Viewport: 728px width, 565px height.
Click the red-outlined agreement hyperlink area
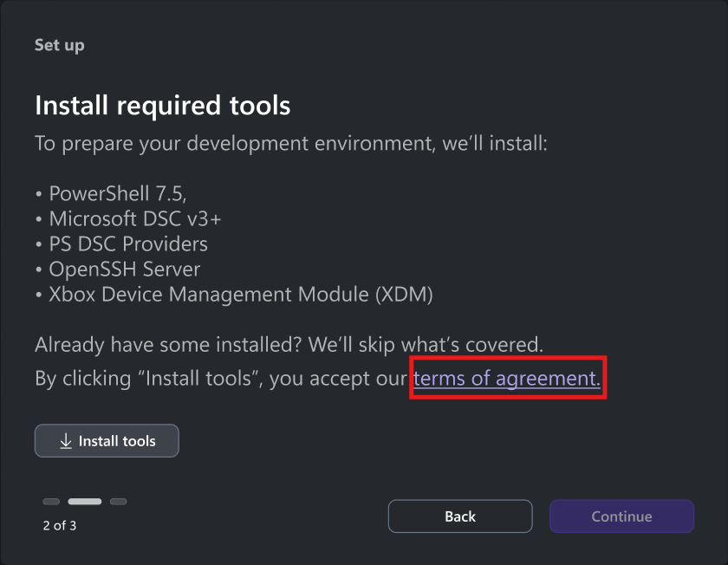click(x=507, y=378)
